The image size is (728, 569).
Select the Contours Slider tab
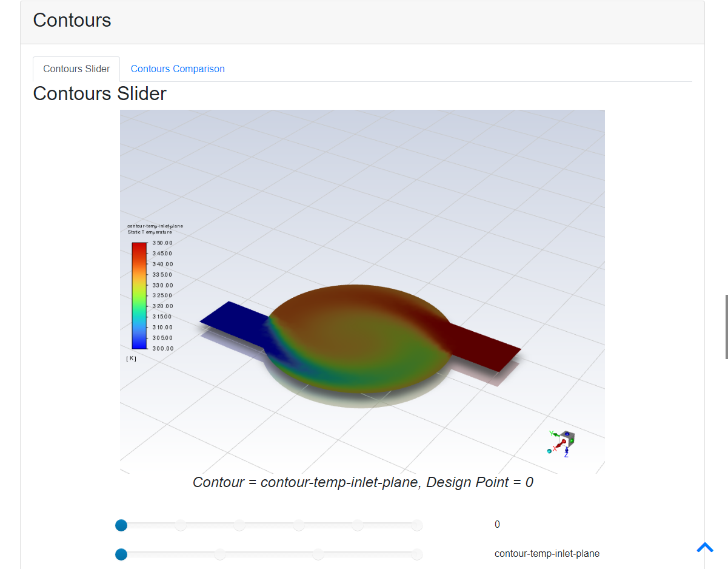click(76, 69)
